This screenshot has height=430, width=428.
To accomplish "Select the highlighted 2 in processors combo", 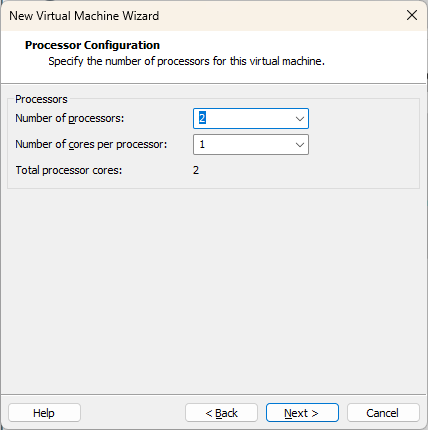I will [x=202, y=118].
